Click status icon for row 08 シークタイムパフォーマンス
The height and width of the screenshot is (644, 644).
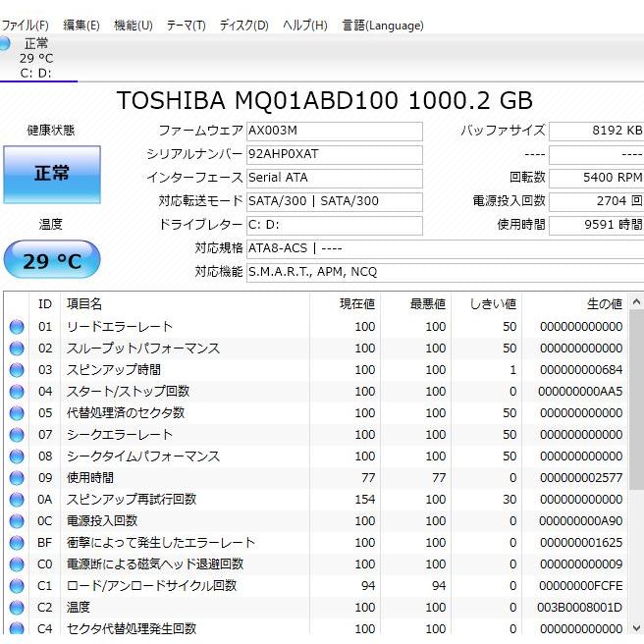coord(17,456)
